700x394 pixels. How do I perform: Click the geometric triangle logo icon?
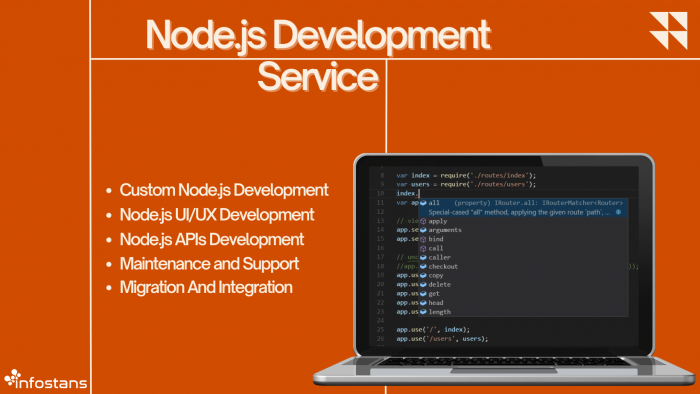coord(668,30)
